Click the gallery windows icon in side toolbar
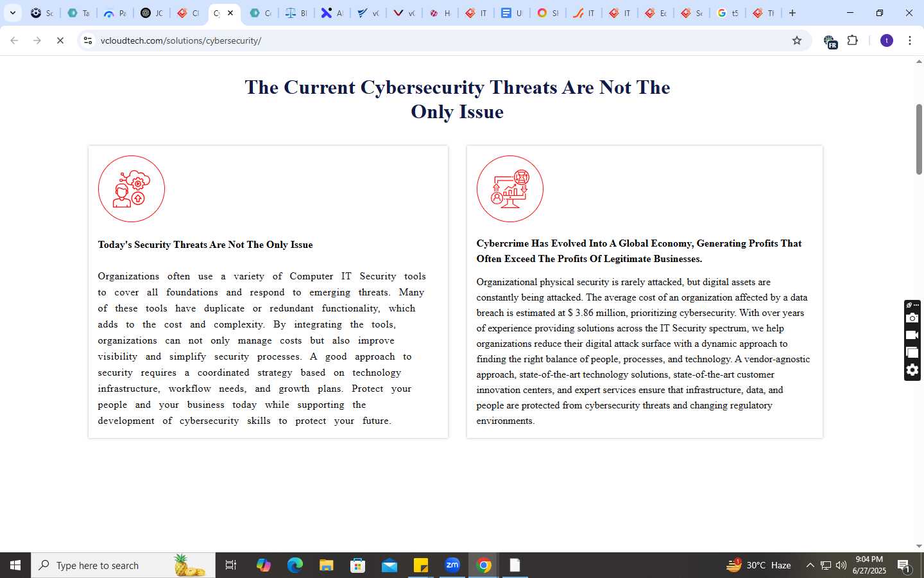 [x=912, y=353]
